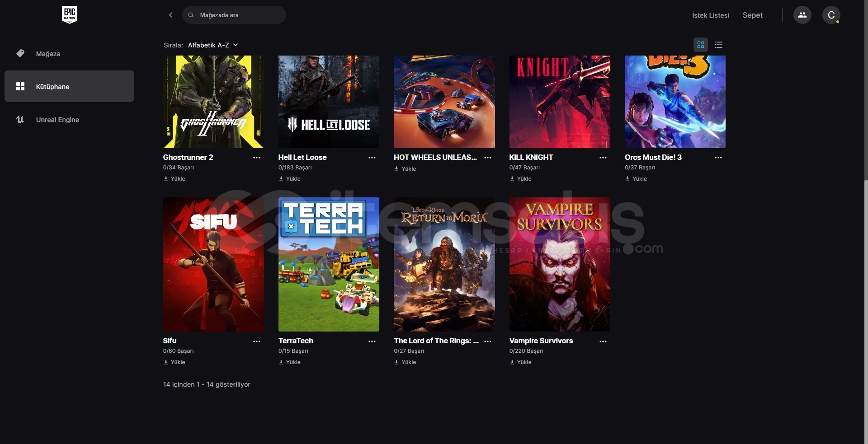Open KILL KNIGHT more options menu
868x444 pixels.
[x=603, y=158]
